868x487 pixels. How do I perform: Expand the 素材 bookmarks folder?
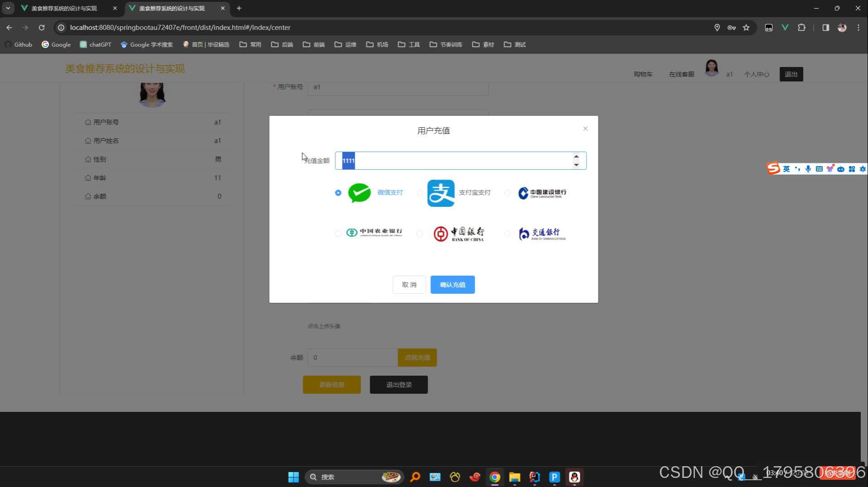(x=483, y=44)
